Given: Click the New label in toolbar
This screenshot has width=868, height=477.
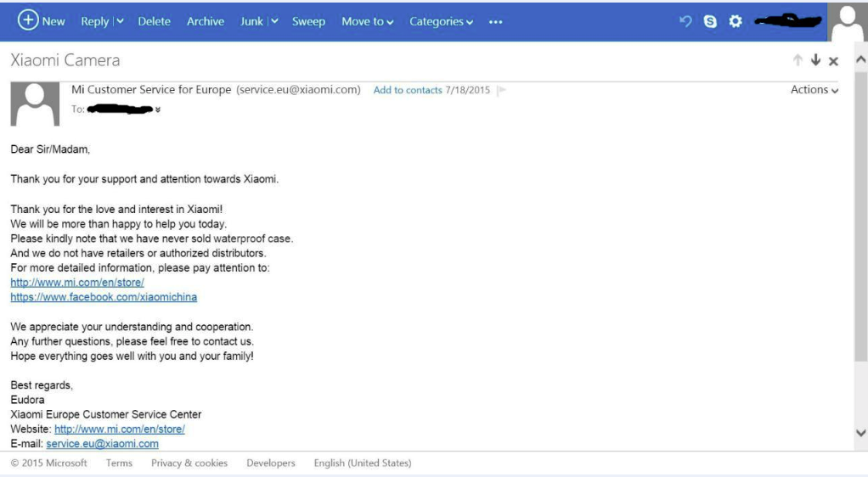Looking at the screenshot, I should point(54,21).
